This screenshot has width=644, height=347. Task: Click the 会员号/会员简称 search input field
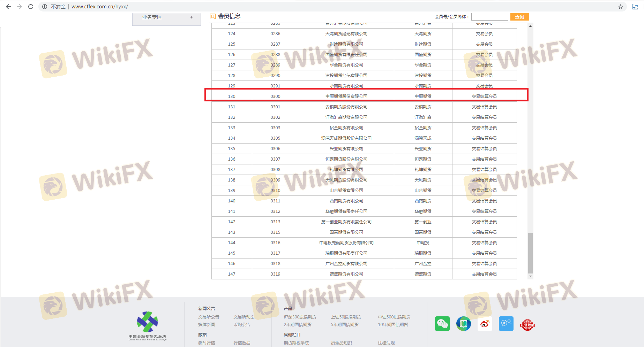click(489, 17)
